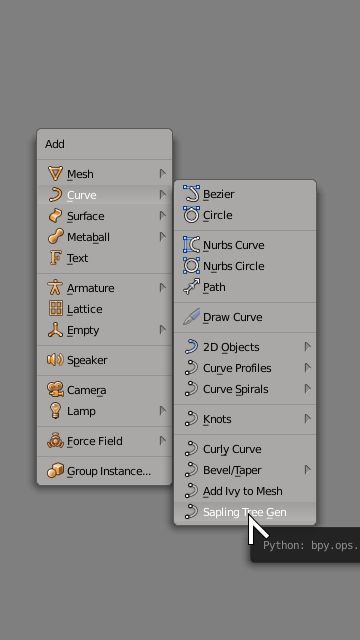Click the Curve Profiles icon
The width and height of the screenshot is (360, 640).
pos(191,368)
